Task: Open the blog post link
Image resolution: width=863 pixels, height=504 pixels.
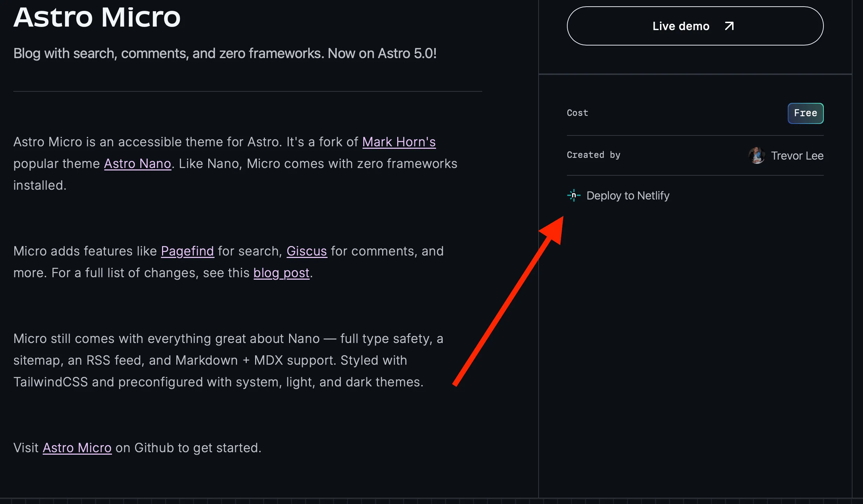Action: click(282, 273)
